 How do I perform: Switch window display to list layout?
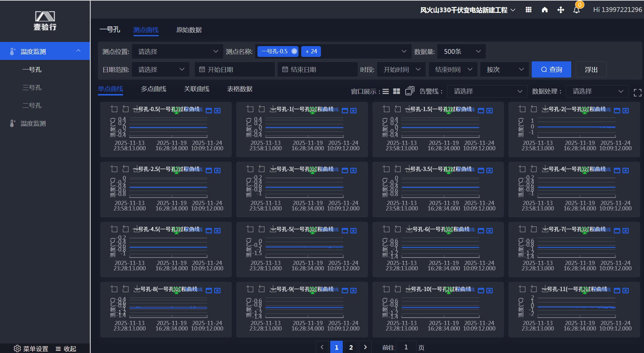tap(386, 91)
